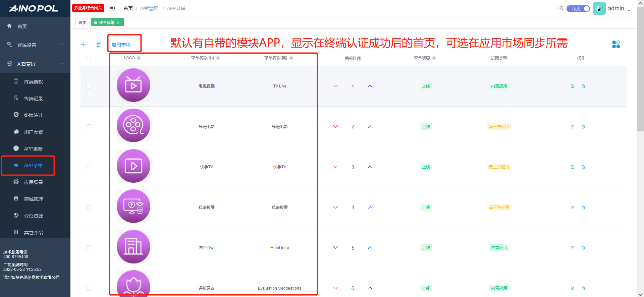644x297 pixels.
Task: Open the admin user dropdown
Action: (618, 9)
